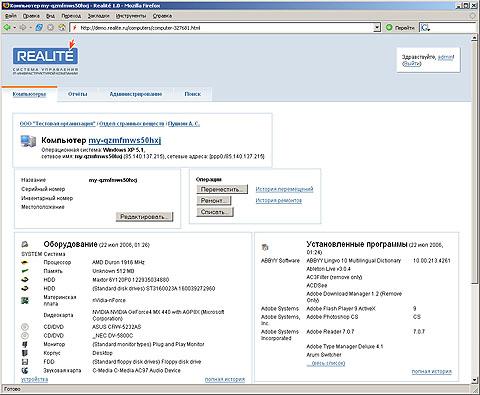Click the page scrollbar down arrow

click(x=475, y=380)
